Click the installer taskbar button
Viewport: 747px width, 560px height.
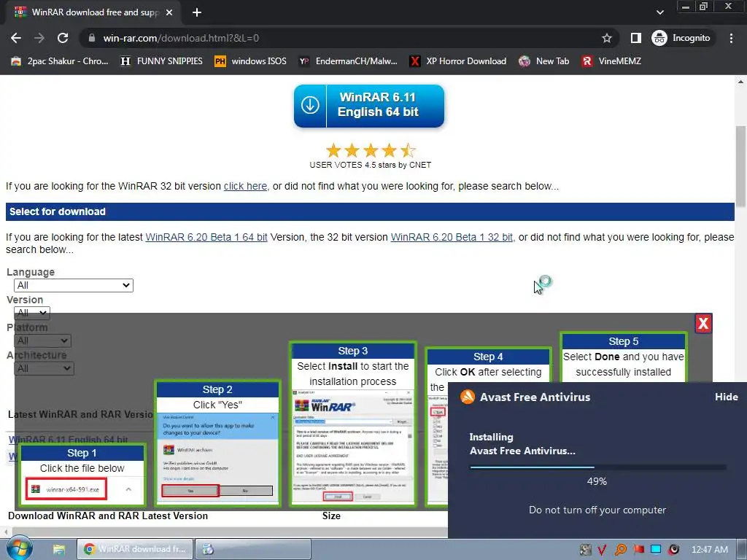click(x=253, y=549)
